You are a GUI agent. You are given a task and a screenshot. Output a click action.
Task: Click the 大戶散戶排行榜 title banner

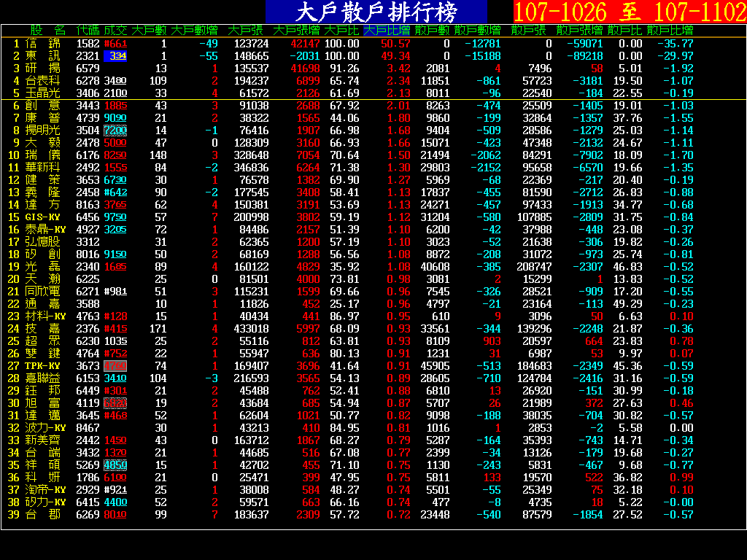click(376, 12)
